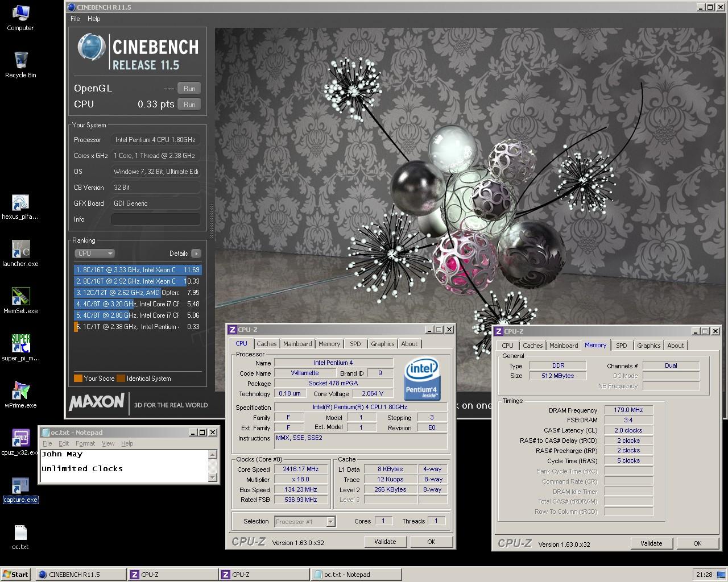This screenshot has height=582, width=728.
Task: Select ranking row 3 AMD Opteron 7.95
Action: point(138,293)
